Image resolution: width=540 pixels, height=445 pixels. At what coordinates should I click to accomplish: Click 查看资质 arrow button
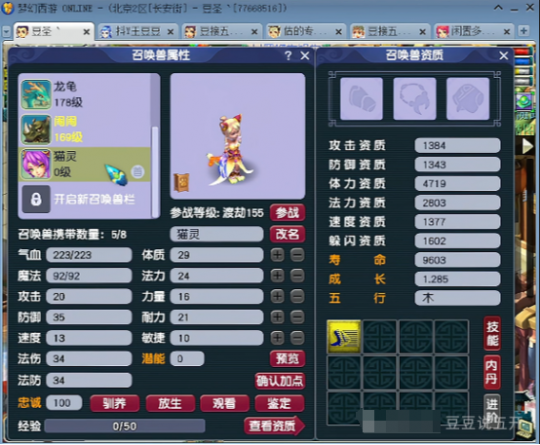coord(274,426)
